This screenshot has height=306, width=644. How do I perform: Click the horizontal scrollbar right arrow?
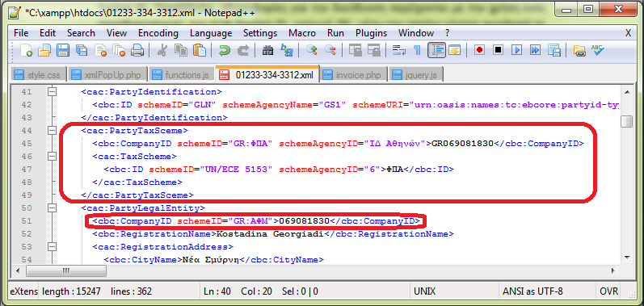pyautogui.click(x=613, y=270)
